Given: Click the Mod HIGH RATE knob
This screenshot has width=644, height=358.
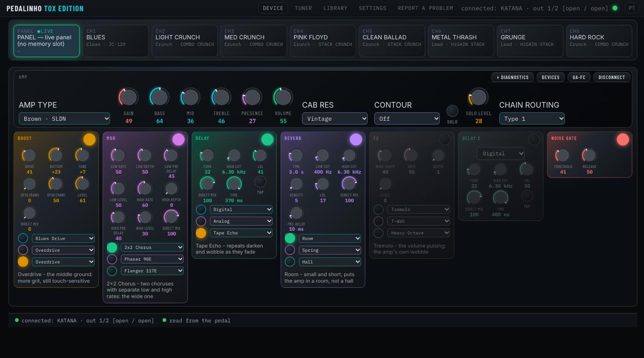Looking at the screenshot, I should [x=145, y=189].
